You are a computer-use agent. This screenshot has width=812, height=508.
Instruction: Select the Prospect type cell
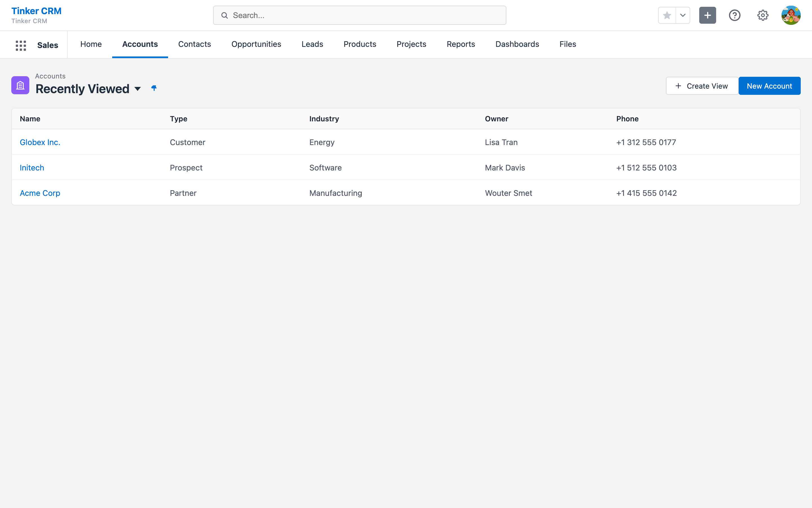coord(186,168)
